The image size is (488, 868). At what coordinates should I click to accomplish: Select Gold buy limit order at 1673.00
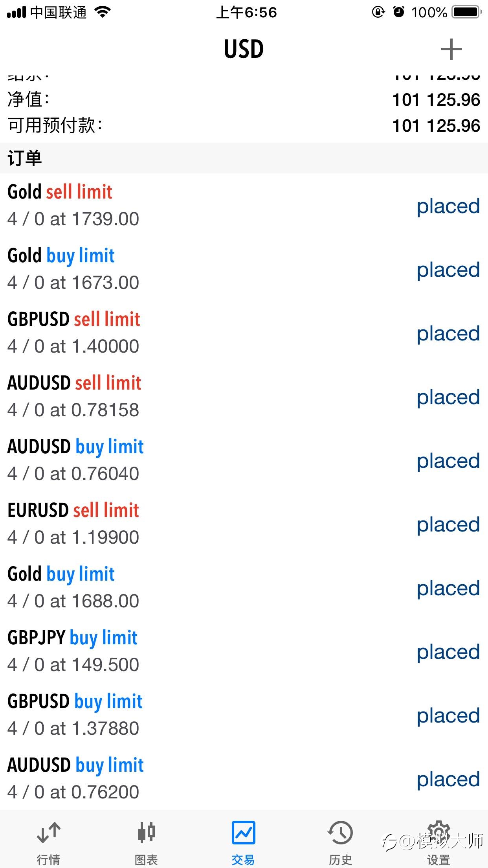click(244, 269)
